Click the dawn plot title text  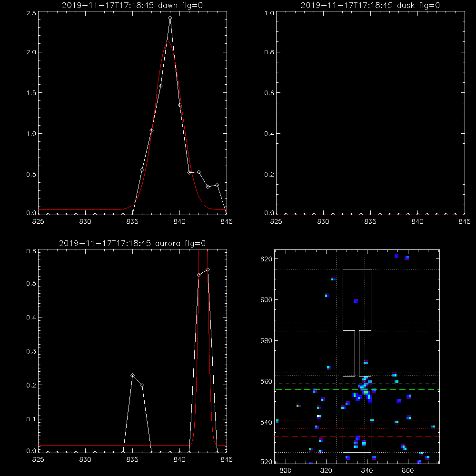tap(132, 5)
